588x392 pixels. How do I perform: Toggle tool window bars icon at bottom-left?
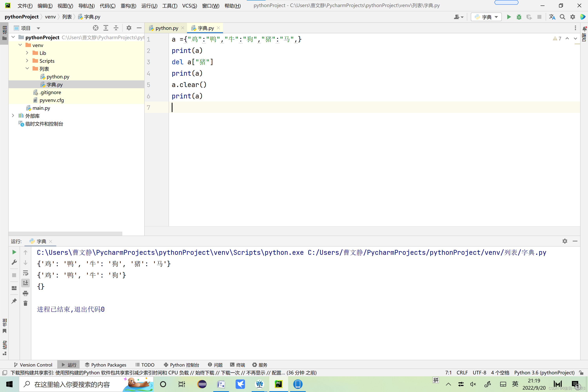coord(5,373)
